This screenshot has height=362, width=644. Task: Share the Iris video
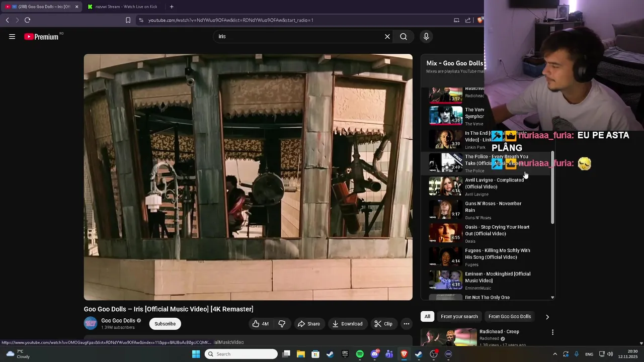click(x=308, y=324)
